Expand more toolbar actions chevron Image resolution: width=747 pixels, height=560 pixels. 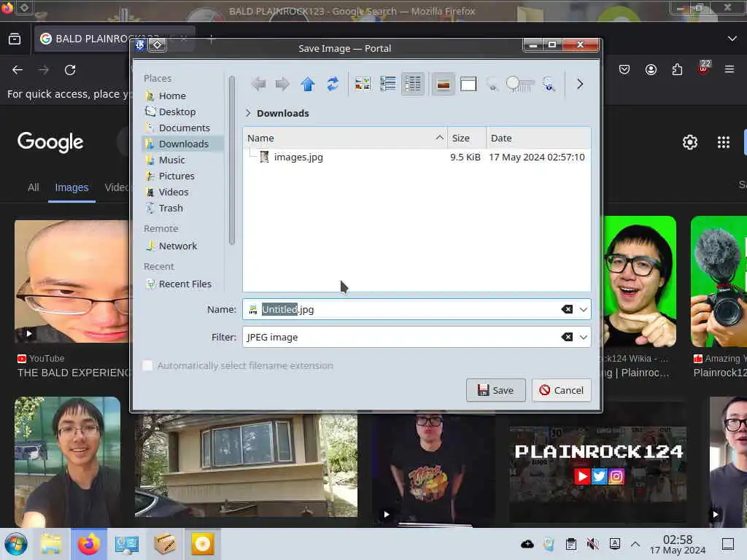click(x=580, y=85)
